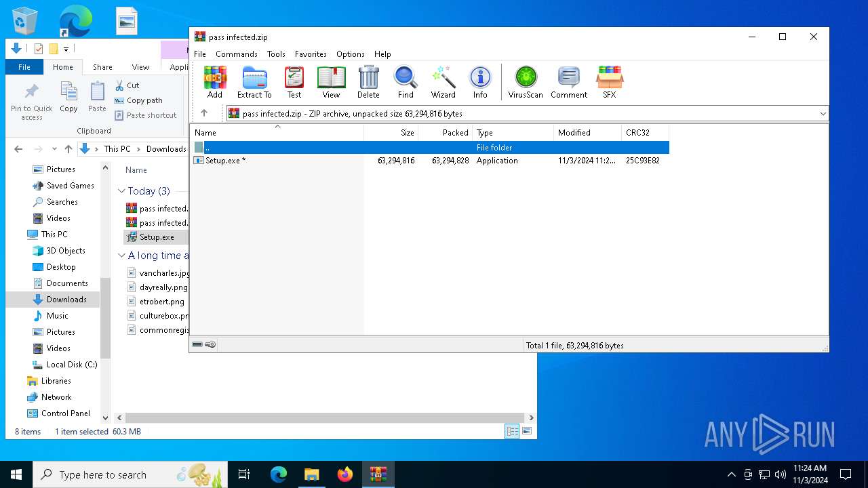Click the key password icon in status bar
The image size is (868, 488).
210,345
